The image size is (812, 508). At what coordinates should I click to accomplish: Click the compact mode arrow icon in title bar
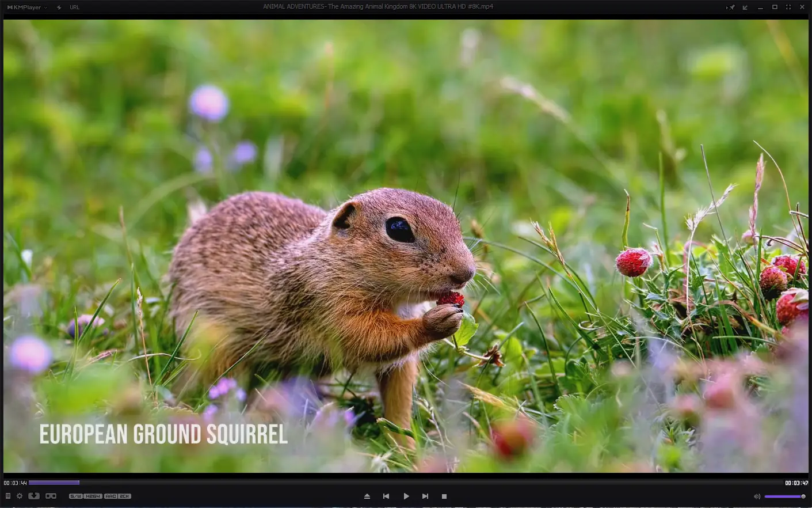click(x=745, y=7)
